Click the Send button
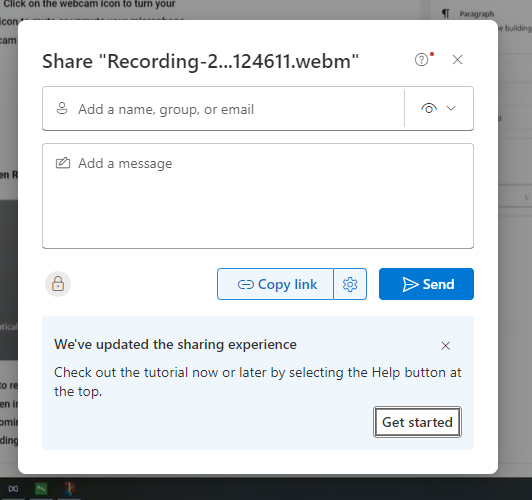The image size is (532, 500). point(426,284)
